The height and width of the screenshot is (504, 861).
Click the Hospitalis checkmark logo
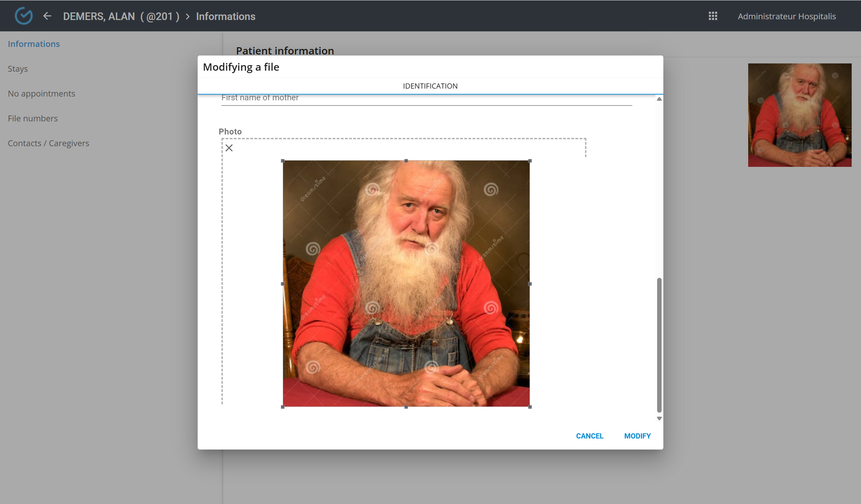(x=23, y=15)
